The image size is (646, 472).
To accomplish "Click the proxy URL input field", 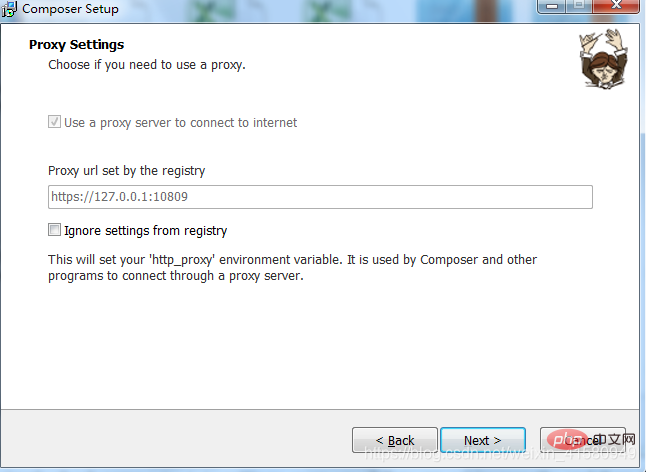I will pos(320,197).
